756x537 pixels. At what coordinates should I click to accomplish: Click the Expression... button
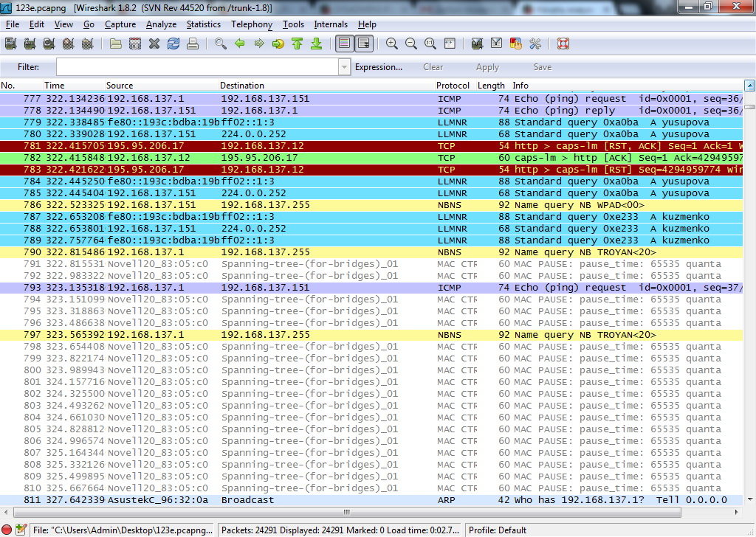pos(379,67)
